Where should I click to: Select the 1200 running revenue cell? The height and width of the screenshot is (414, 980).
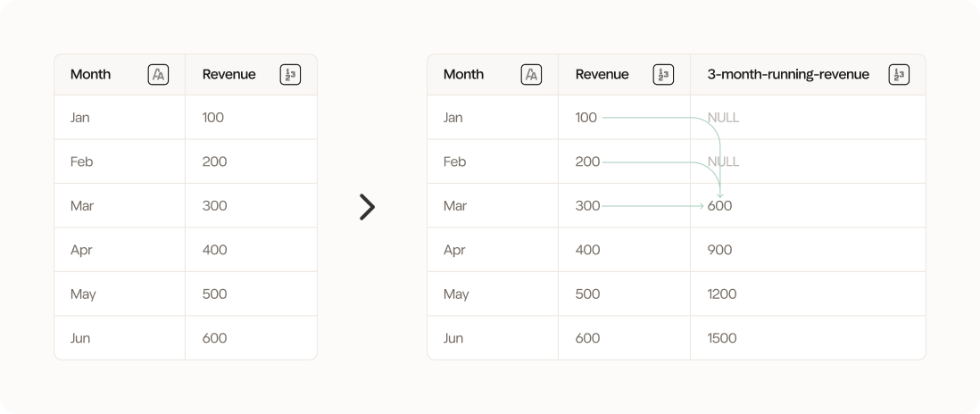click(x=722, y=294)
